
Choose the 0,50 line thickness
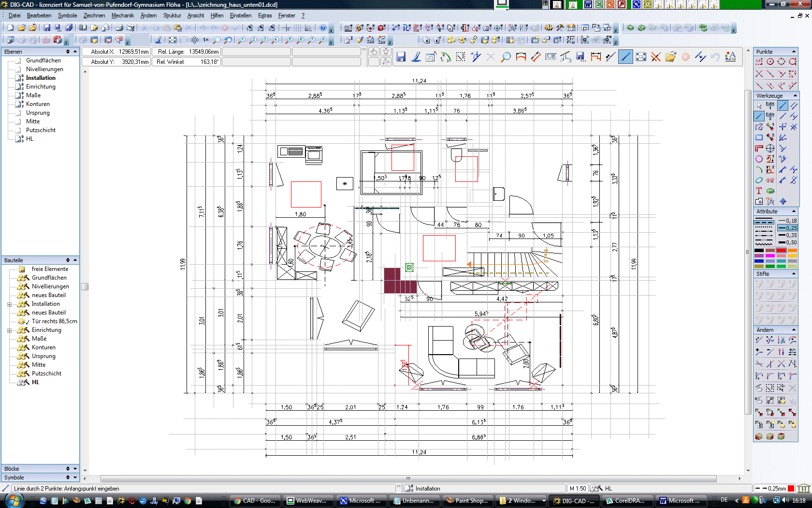click(x=787, y=242)
